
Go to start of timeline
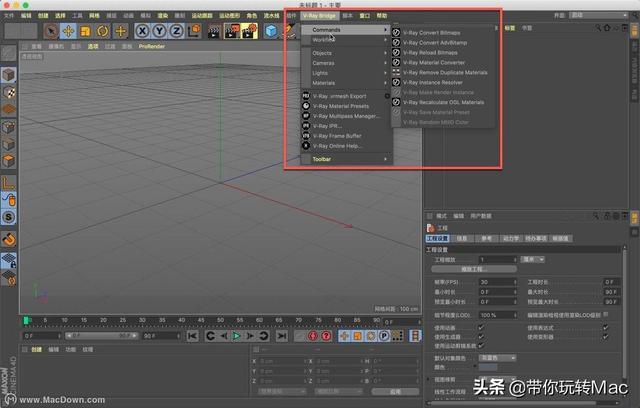192,336
